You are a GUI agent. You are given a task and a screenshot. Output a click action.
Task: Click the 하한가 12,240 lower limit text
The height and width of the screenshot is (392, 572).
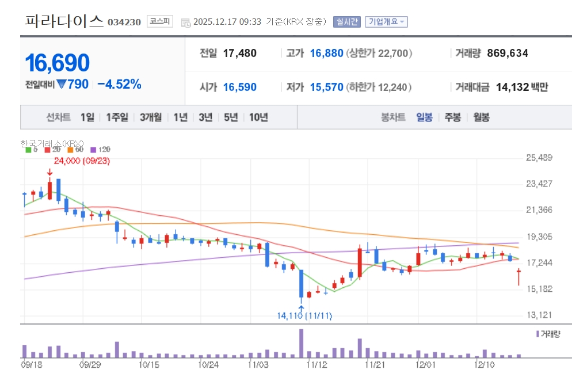[x=379, y=87]
